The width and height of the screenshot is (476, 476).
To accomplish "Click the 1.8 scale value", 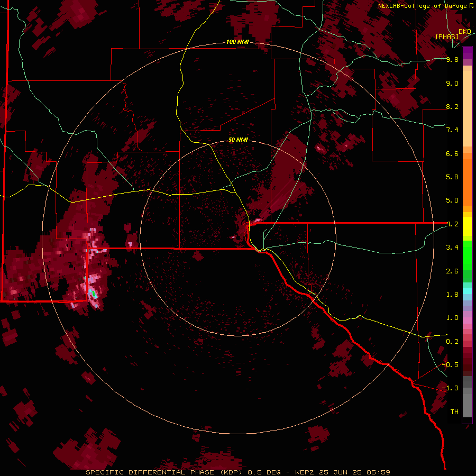I will (452, 295).
